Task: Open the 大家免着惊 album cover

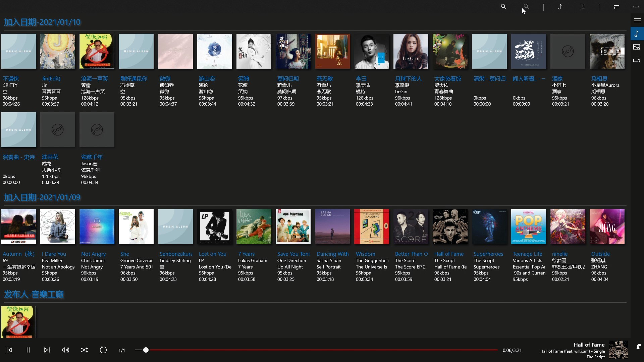Action: (450, 51)
